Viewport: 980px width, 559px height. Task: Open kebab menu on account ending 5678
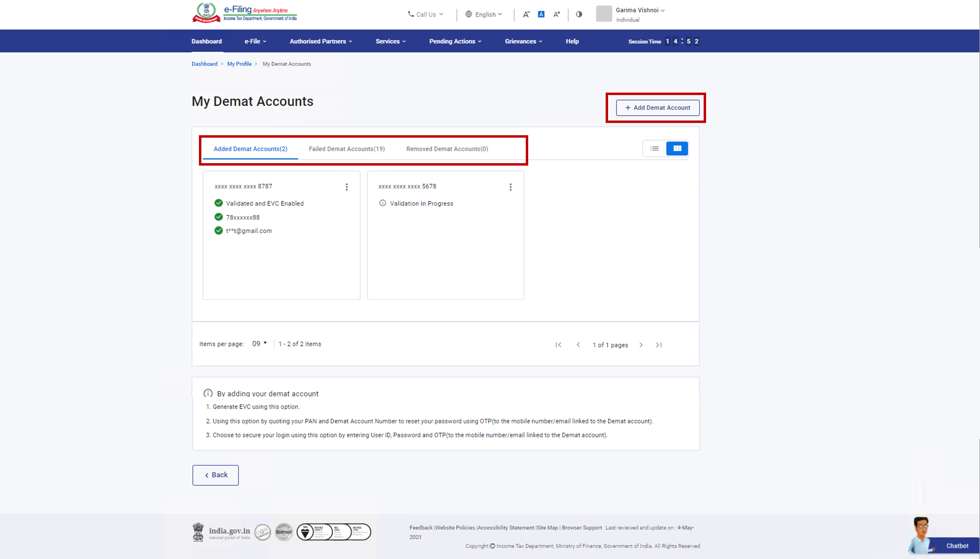pos(510,187)
